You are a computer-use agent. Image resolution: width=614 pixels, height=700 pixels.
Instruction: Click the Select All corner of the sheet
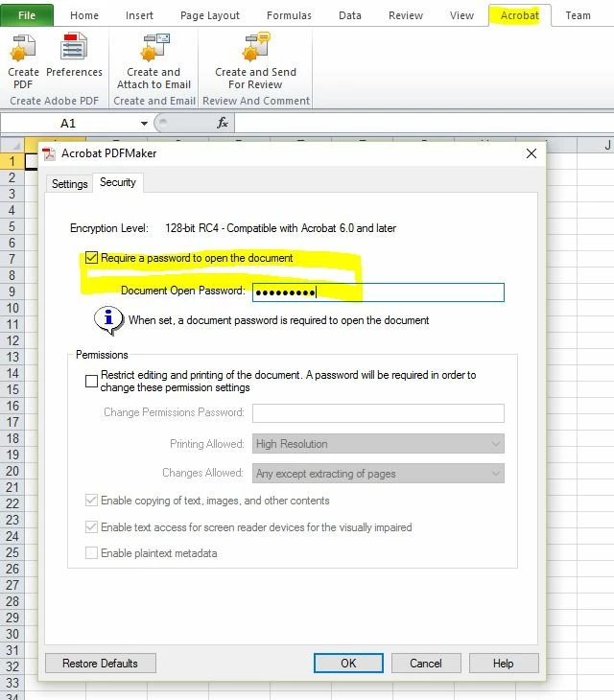point(12,145)
